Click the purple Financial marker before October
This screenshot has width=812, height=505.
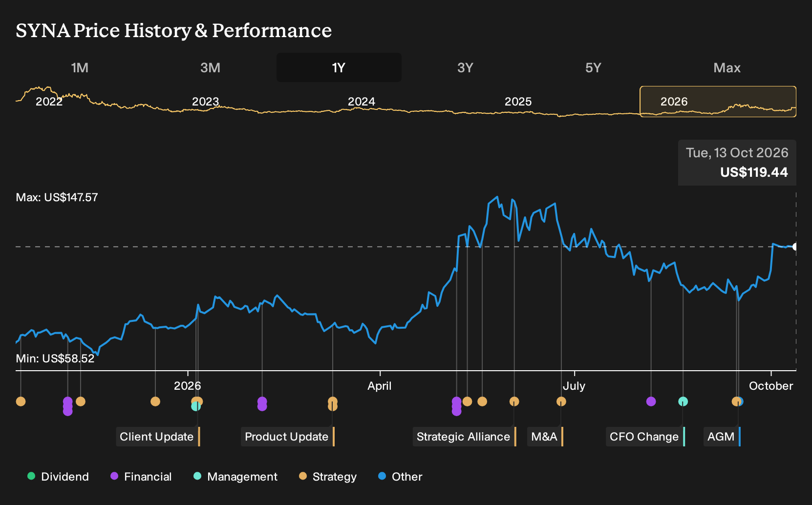point(651,401)
